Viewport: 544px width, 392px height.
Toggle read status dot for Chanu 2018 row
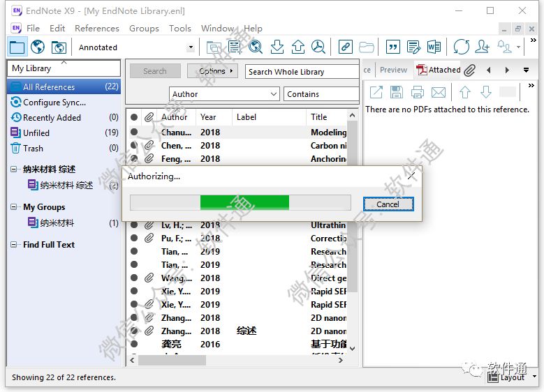134,132
